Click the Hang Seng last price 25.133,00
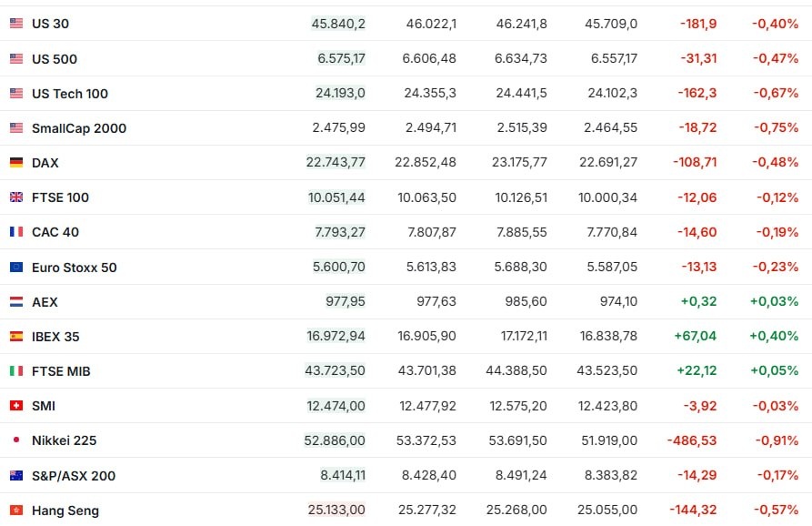 tap(336, 511)
